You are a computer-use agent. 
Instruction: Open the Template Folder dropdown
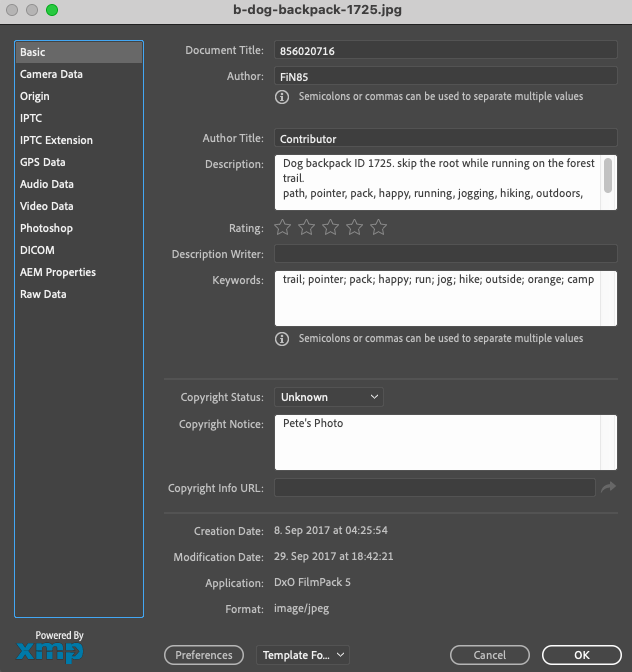point(303,655)
